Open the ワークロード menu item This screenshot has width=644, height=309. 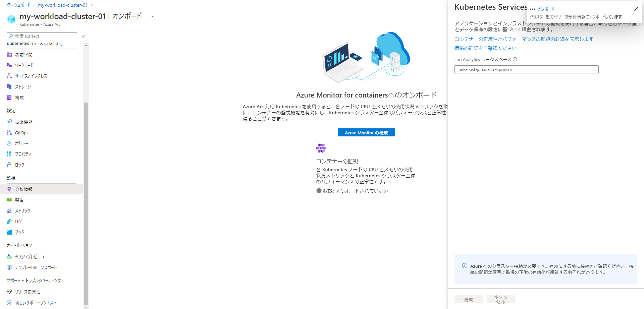click(42, 65)
